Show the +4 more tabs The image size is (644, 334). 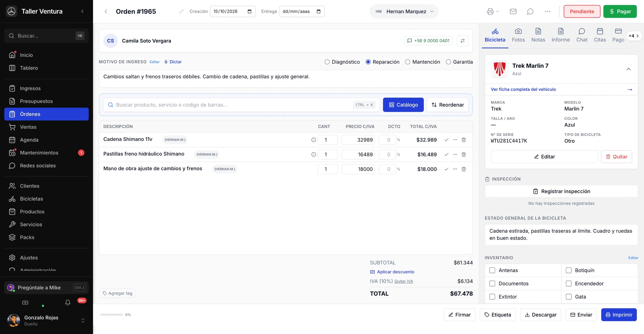click(634, 36)
